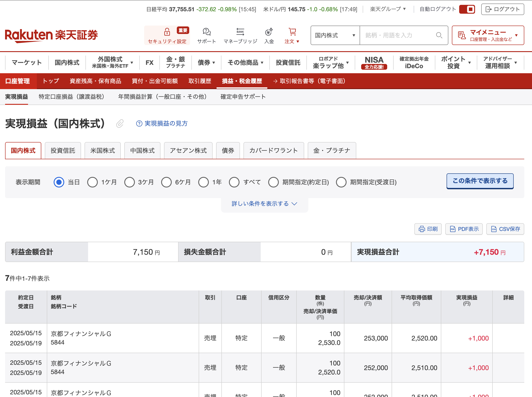532x397 pixels.
Task: Open the 投資信託 main navigation item
Action: 288,62
